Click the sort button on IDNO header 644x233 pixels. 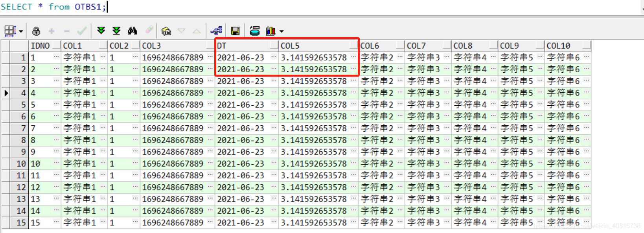57,46
